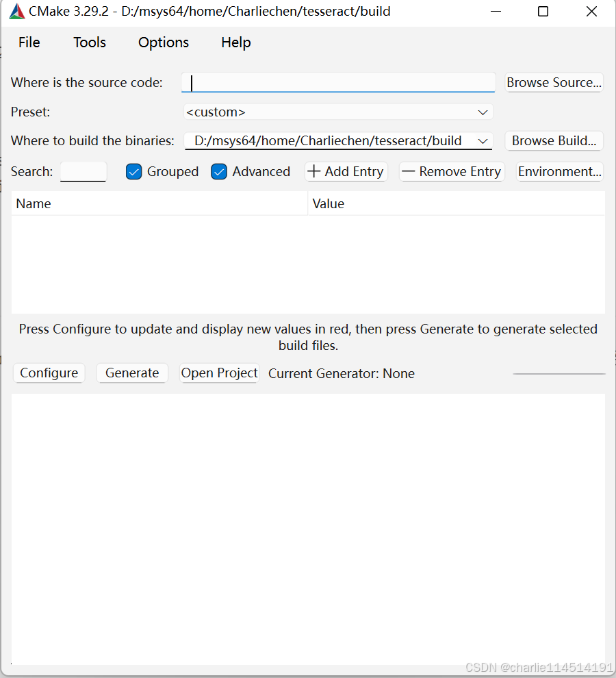Image resolution: width=616 pixels, height=678 pixels.
Task: Click Remove Entry button
Action: point(452,172)
